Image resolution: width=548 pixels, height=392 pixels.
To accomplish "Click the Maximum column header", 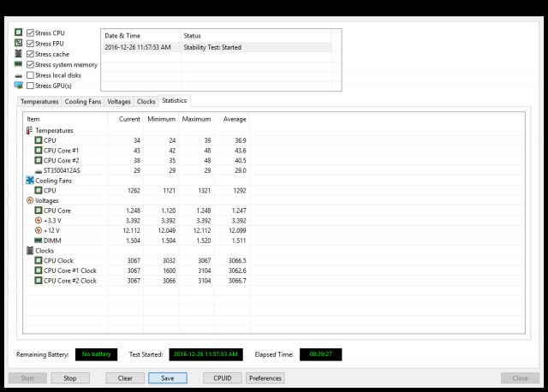I will click(x=196, y=119).
